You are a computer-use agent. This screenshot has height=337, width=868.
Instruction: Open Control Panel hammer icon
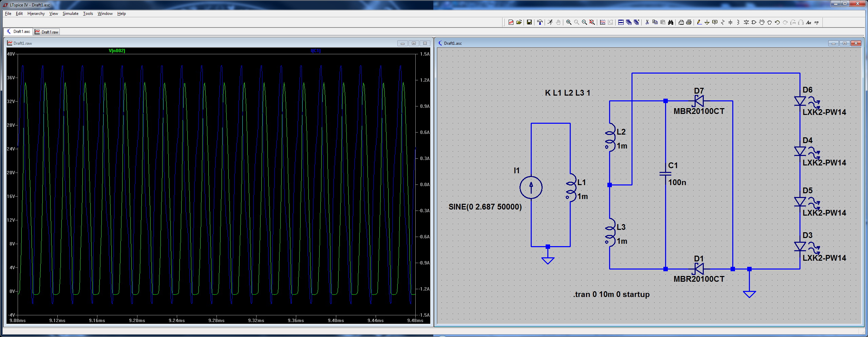pos(540,22)
